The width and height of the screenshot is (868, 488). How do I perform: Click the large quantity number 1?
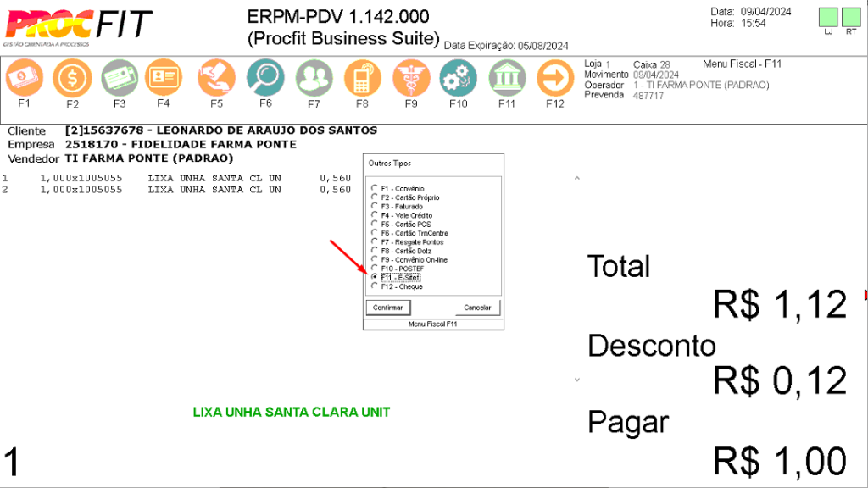point(12,462)
